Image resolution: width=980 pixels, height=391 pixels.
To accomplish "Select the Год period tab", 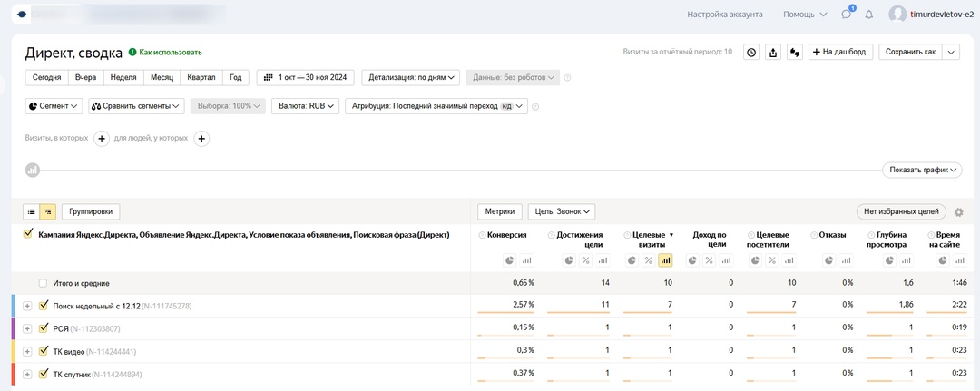I will tap(236, 77).
